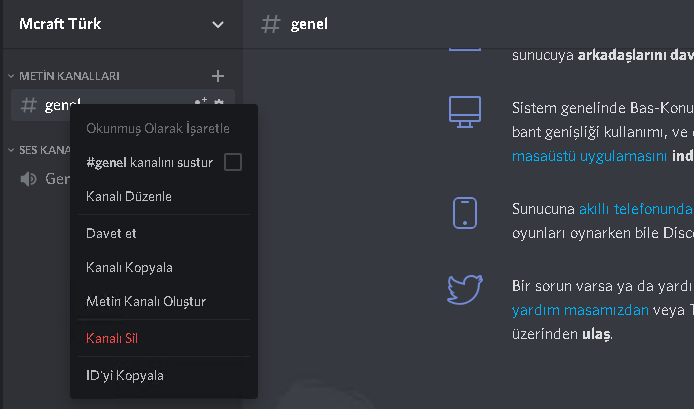Open genel channel settings gear icon
694x409 pixels.
tap(219, 102)
